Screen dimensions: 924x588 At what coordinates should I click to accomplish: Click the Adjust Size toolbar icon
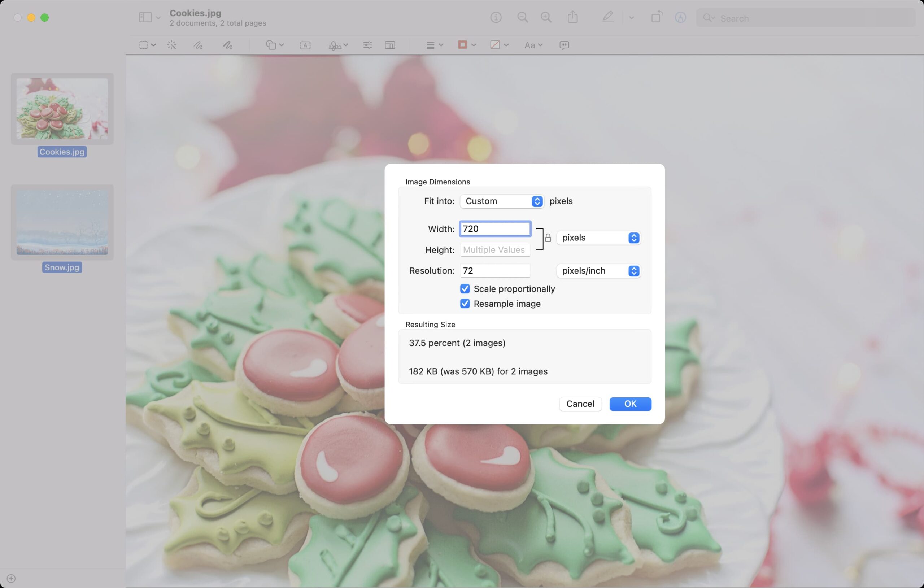tap(390, 45)
